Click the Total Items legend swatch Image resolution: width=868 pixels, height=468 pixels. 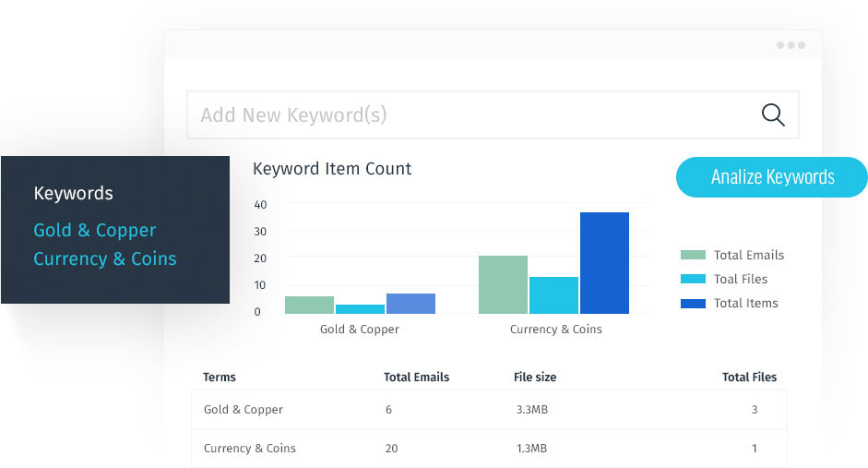693,303
